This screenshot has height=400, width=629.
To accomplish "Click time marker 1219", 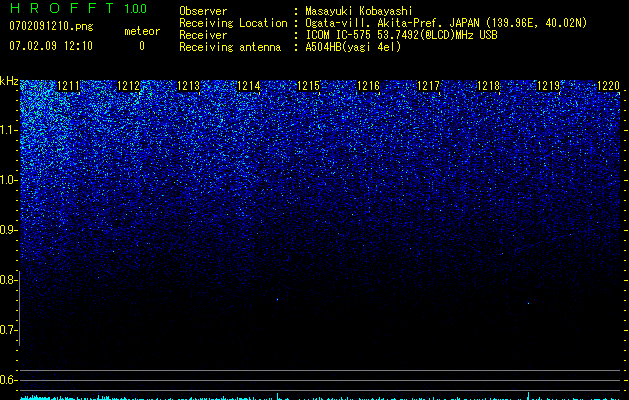I will pos(548,86).
